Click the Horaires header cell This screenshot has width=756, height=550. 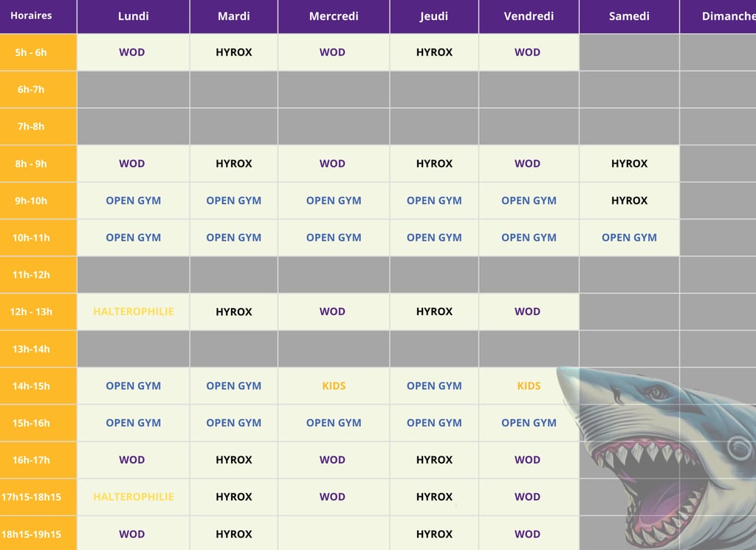(31, 16)
